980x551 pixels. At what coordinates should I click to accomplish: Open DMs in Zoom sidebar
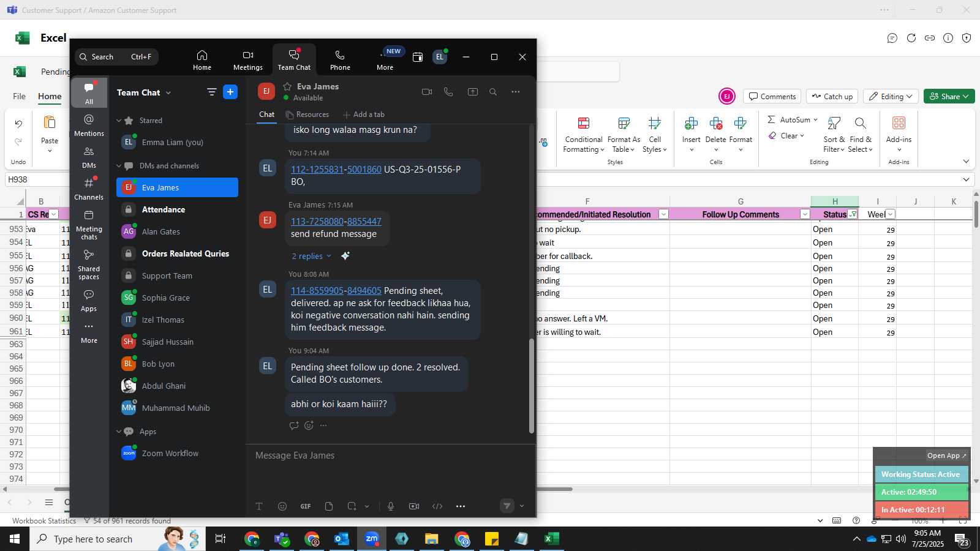[89, 157]
